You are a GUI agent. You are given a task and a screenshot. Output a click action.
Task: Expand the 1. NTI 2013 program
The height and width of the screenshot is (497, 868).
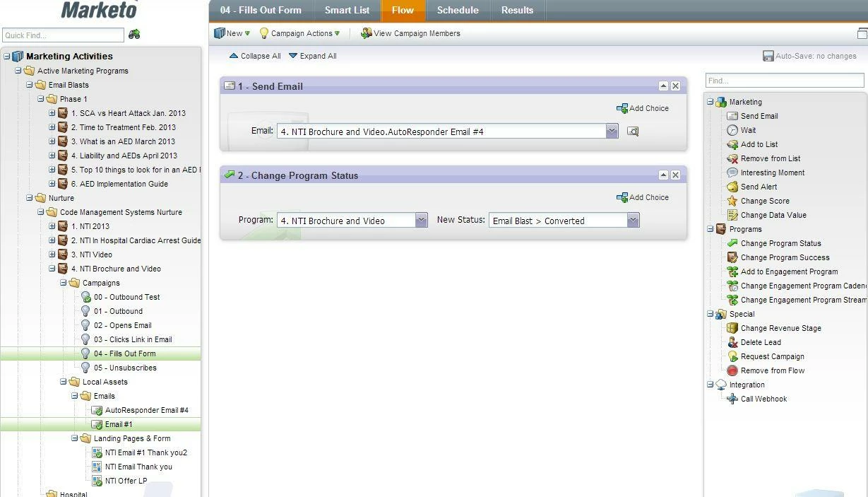tap(52, 226)
